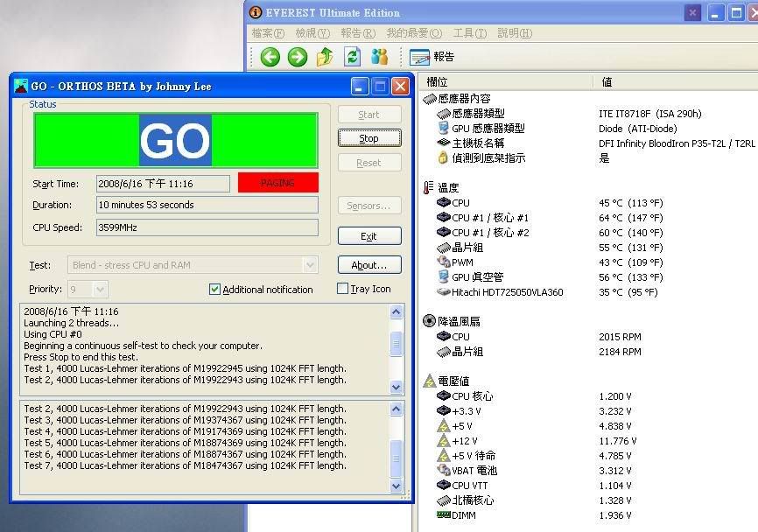Screen dimensions: 758x532
Task: Open the Test type dropdown
Action: [310, 265]
